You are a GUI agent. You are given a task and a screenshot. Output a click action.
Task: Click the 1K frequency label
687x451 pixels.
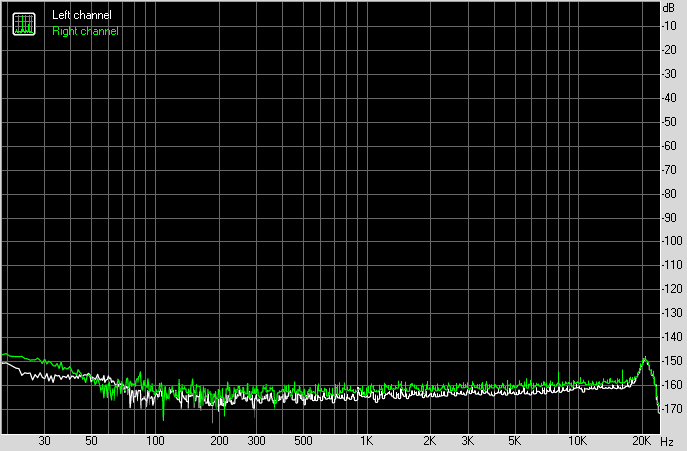[x=367, y=441]
